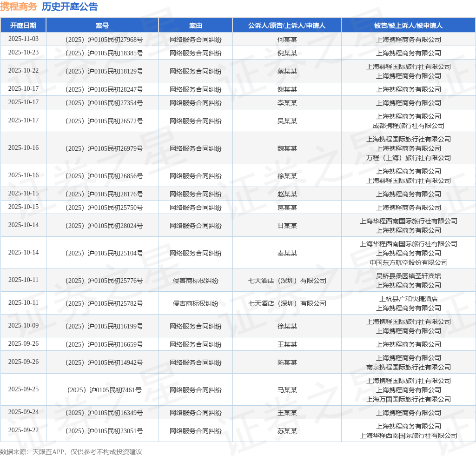Screen dimensions: 476x456
Task: Select case number 沪0105民初18129号
Action: pyautogui.click(x=104, y=71)
